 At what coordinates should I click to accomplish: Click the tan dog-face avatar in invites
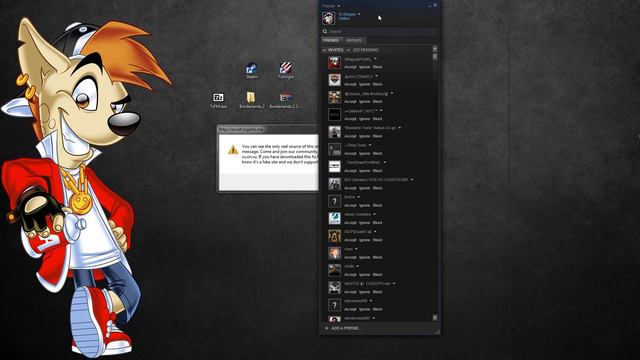pyautogui.click(x=334, y=236)
